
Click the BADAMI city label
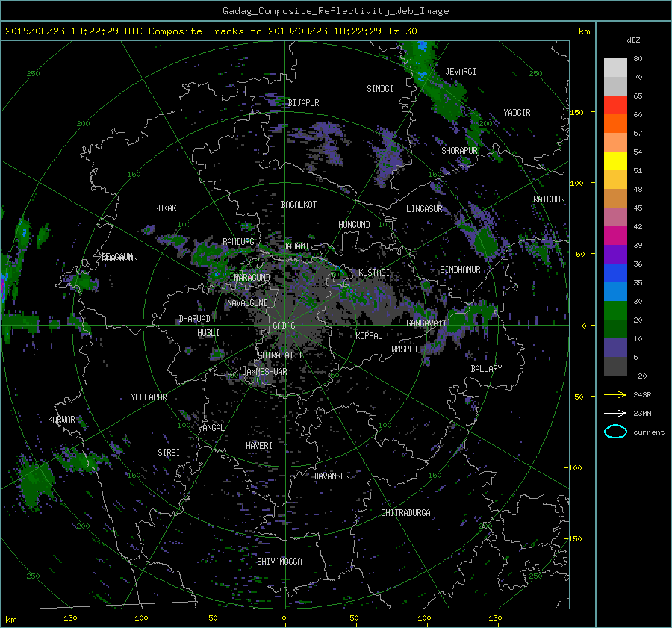click(x=296, y=246)
